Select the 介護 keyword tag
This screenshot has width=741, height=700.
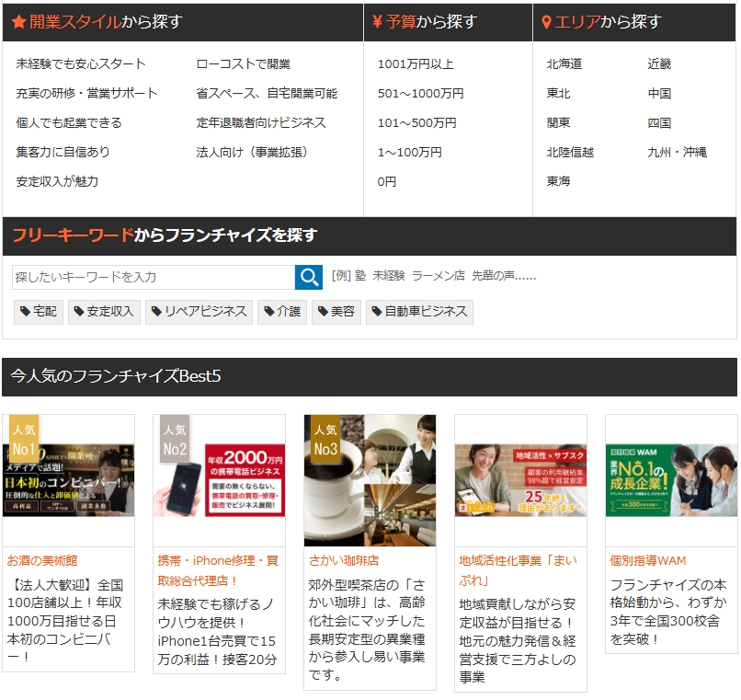pyautogui.click(x=282, y=312)
